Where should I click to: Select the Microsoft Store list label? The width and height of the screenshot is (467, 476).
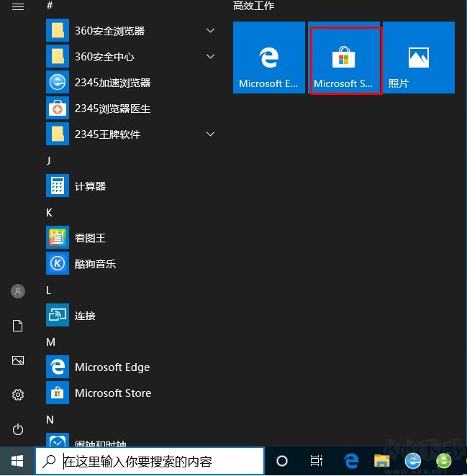tap(113, 393)
